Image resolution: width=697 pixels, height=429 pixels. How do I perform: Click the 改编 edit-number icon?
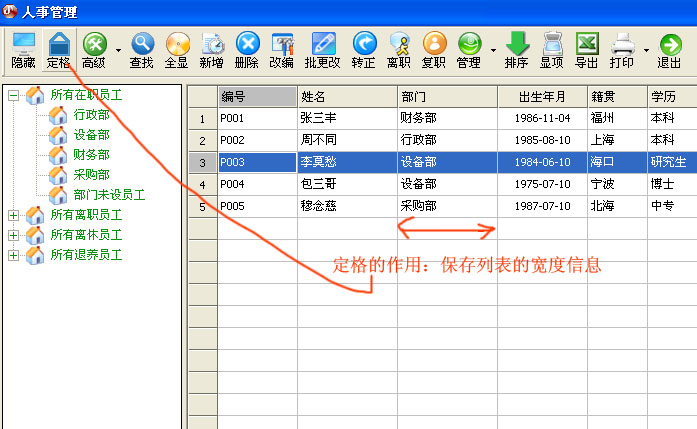[282, 50]
